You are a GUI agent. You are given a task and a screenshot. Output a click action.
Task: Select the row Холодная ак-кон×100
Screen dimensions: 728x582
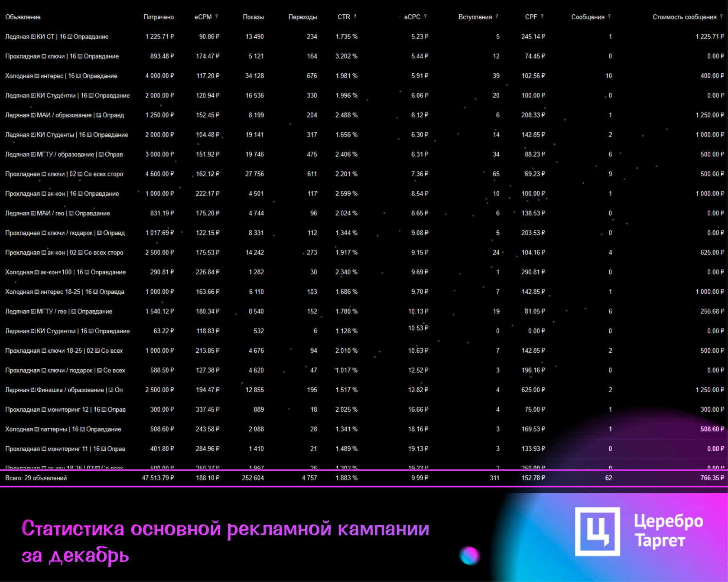coord(364,272)
